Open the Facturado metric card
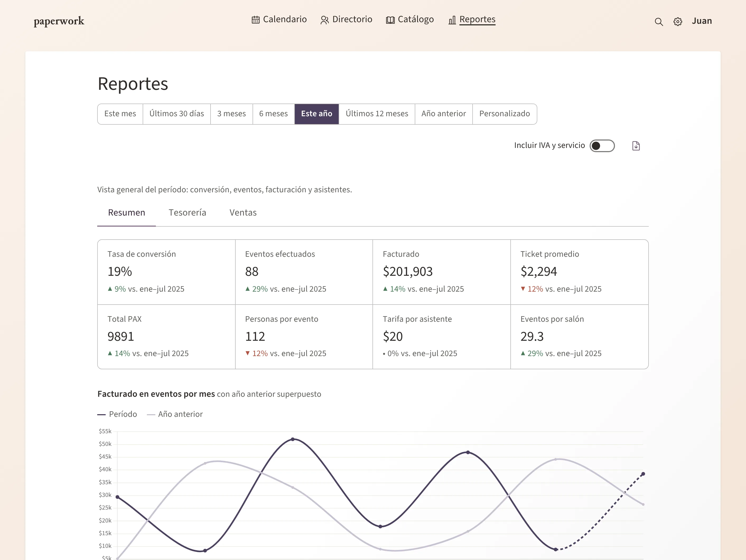The height and width of the screenshot is (560, 746). tap(441, 272)
